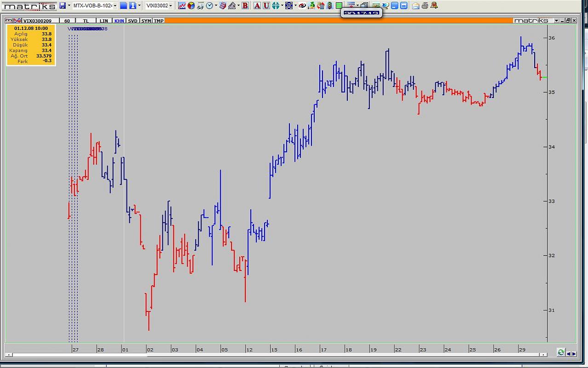Toggle the LIN scale button

click(x=104, y=21)
